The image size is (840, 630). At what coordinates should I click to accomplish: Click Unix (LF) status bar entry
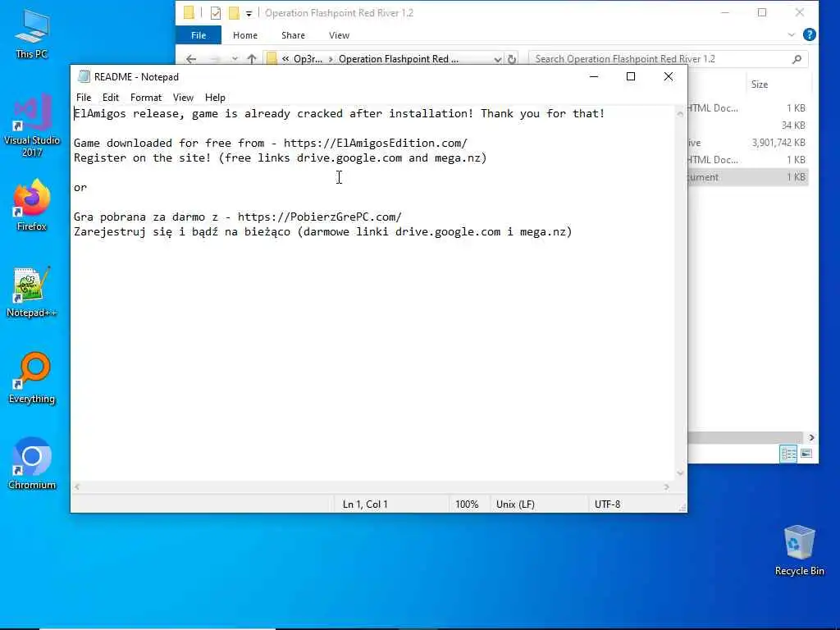(515, 504)
